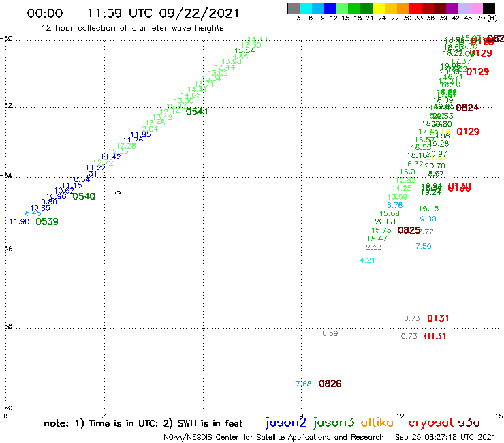Click the 15.47 wave height value
504x443 pixels.
377,239
